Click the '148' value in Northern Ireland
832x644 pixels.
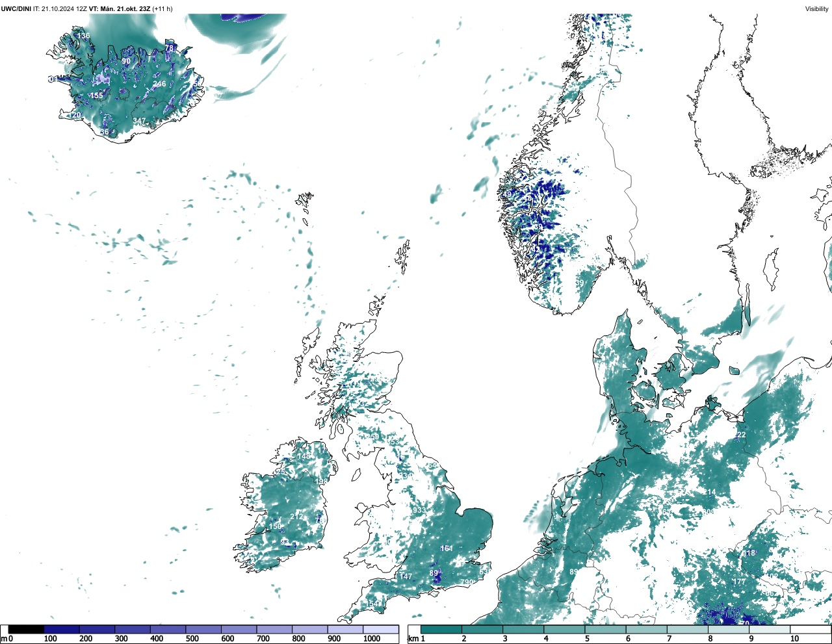[304, 456]
